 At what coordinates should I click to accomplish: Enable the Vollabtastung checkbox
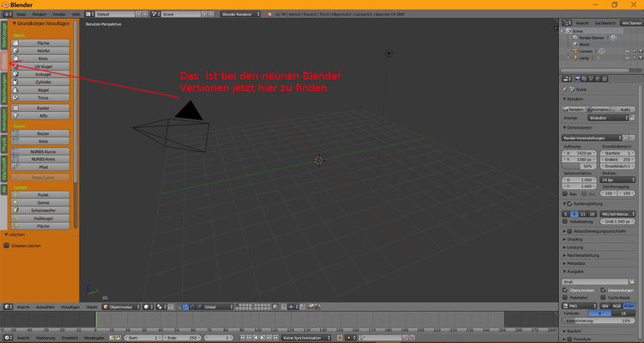coord(565,222)
